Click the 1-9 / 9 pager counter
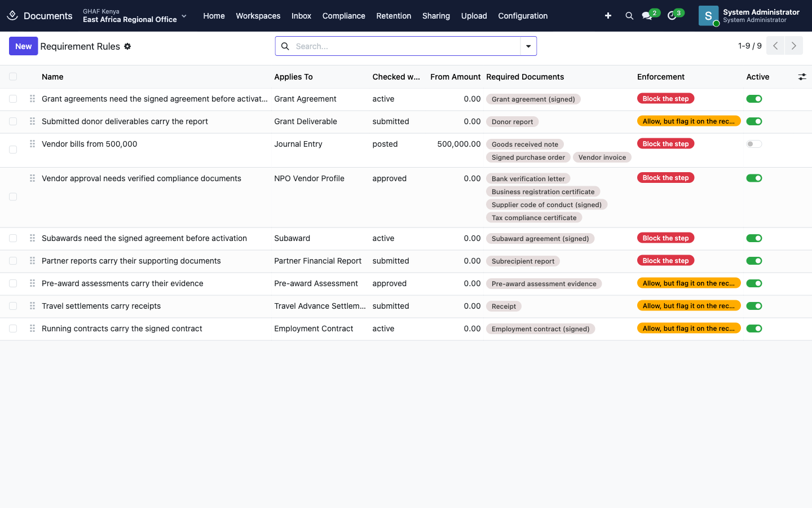 750,46
